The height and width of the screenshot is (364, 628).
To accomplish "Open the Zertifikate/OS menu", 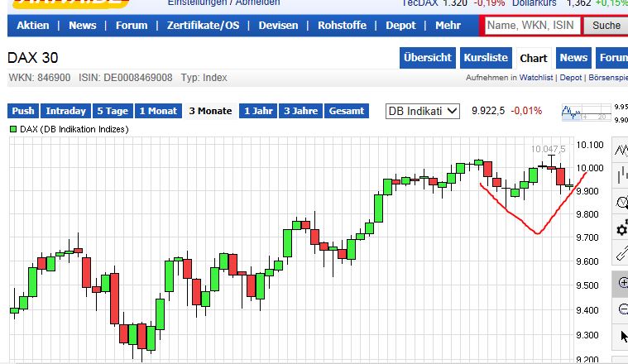I will [203, 26].
